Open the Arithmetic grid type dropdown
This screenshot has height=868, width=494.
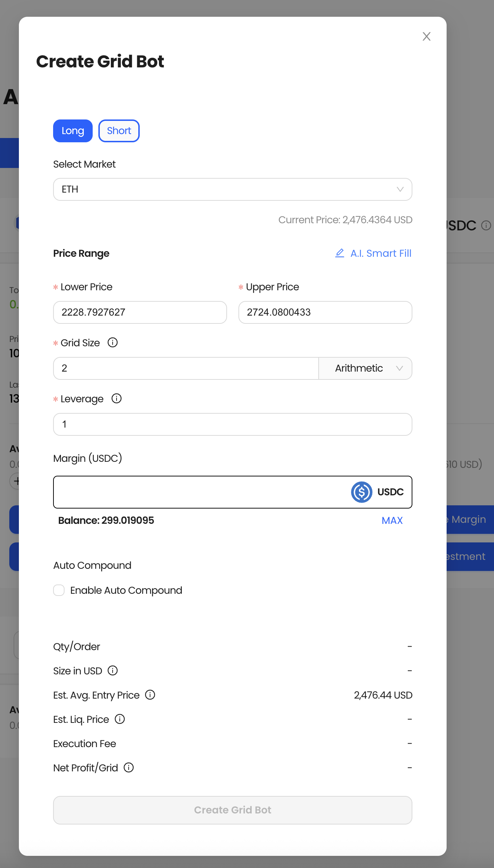pyautogui.click(x=365, y=368)
